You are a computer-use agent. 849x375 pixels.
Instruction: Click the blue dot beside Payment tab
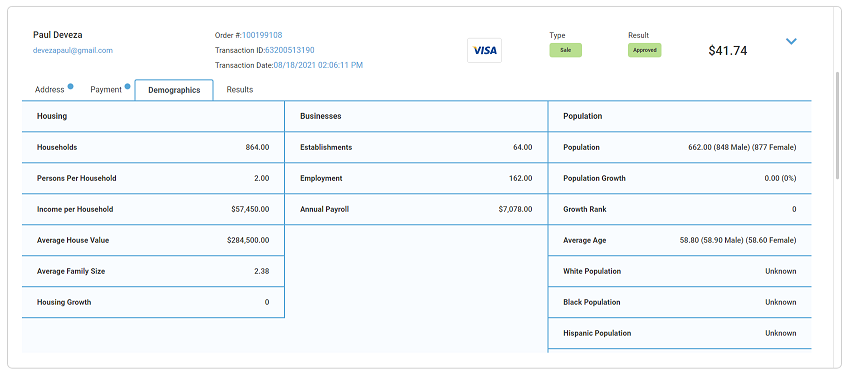tap(127, 86)
